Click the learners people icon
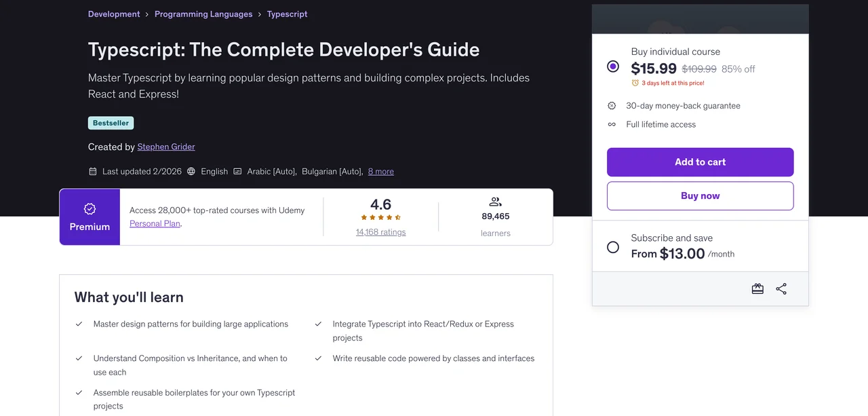The height and width of the screenshot is (416, 868). click(x=495, y=202)
